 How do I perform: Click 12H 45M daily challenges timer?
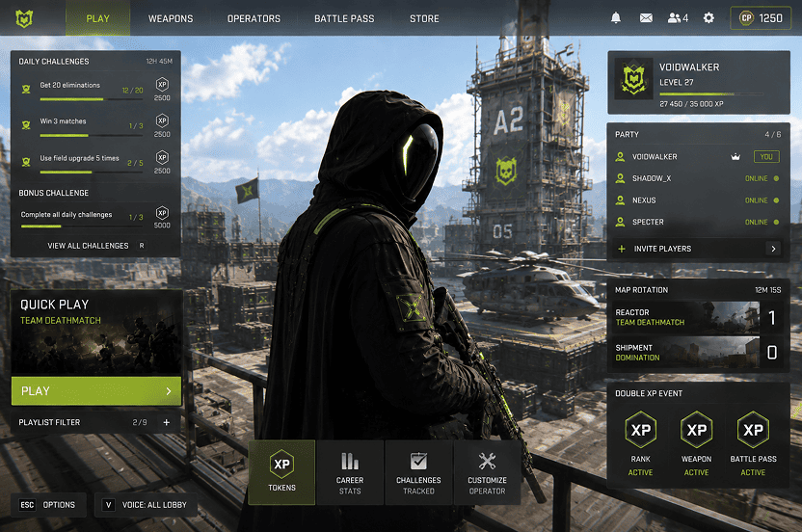(159, 62)
